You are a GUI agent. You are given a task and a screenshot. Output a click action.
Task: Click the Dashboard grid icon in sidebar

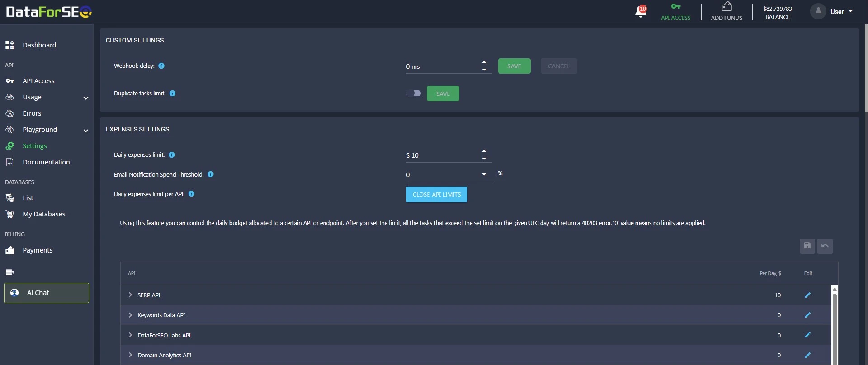tap(9, 45)
